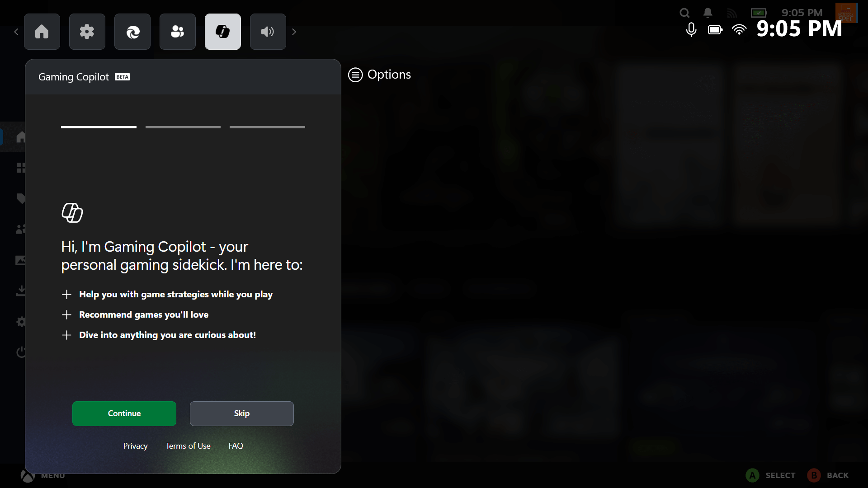This screenshot has height=488, width=868.
Task: Open notifications bell icon
Action: (x=708, y=13)
